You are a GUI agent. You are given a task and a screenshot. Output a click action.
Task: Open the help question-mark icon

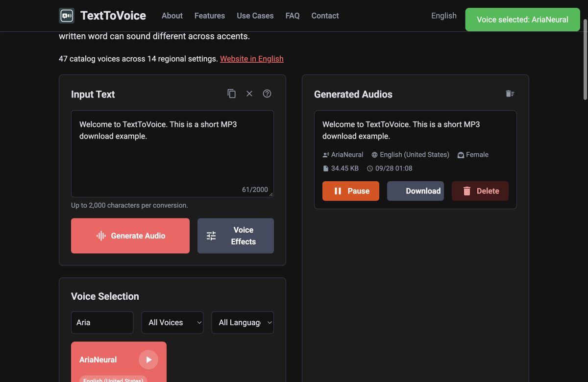tap(267, 94)
